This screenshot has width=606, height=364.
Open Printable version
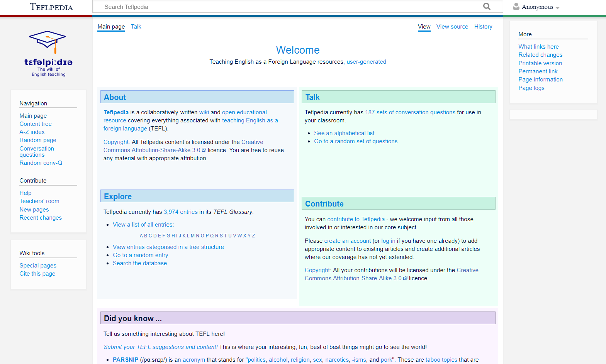540,63
